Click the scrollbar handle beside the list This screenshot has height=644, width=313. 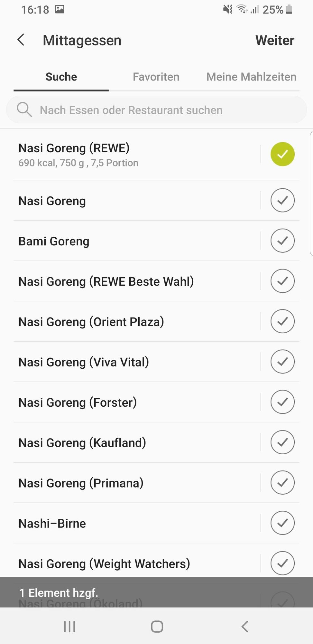(x=311, y=193)
